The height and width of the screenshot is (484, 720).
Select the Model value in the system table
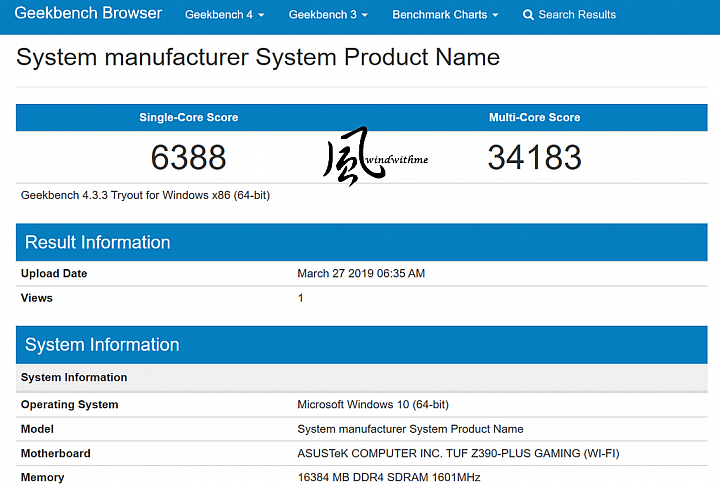[x=410, y=429]
